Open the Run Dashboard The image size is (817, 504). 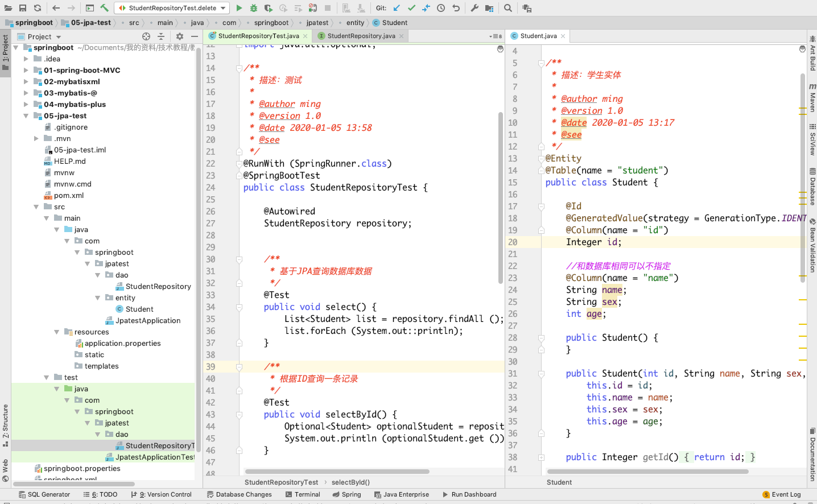click(x=469, y=494)
